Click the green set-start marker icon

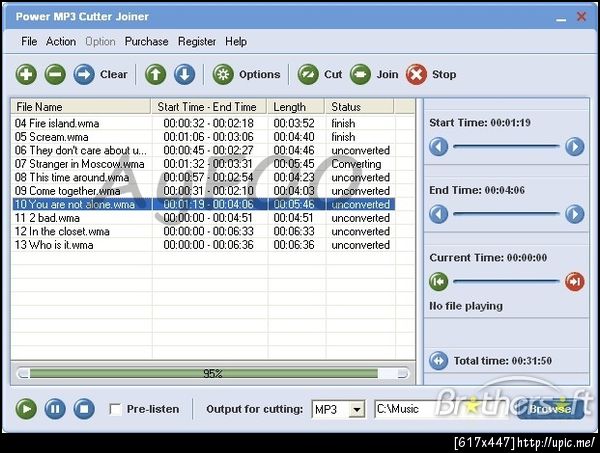tap(439, 282)
